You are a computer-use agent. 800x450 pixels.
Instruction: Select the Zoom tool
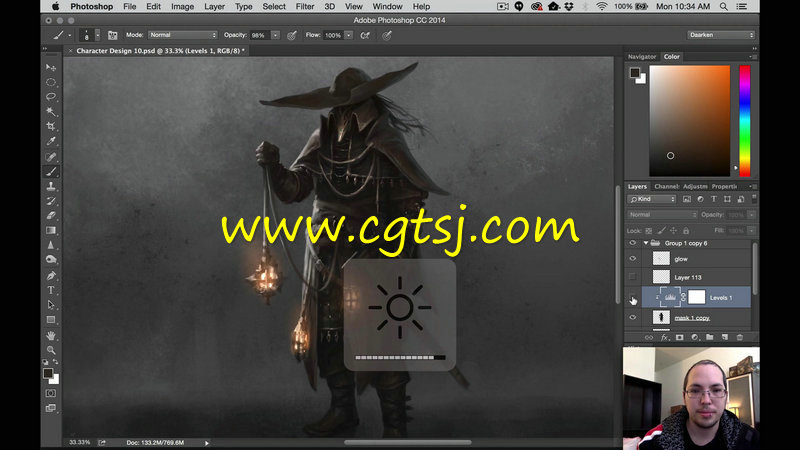coord(51,350)
